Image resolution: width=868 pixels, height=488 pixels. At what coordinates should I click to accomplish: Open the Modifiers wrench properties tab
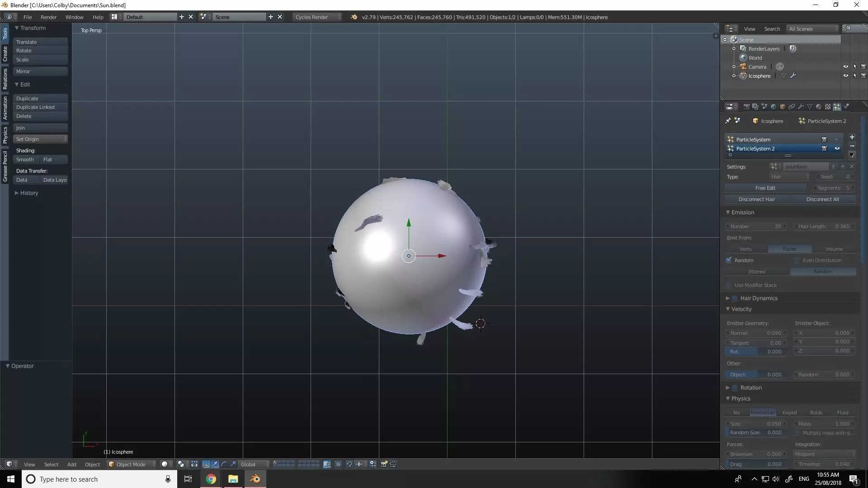tap(801, 107)
